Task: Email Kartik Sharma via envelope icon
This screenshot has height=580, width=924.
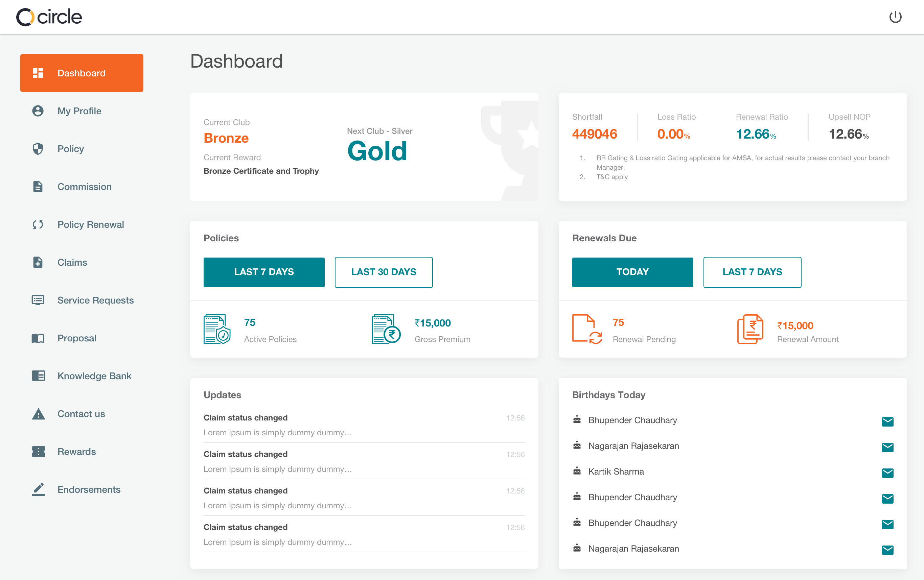Action: (x=887, y=473)
